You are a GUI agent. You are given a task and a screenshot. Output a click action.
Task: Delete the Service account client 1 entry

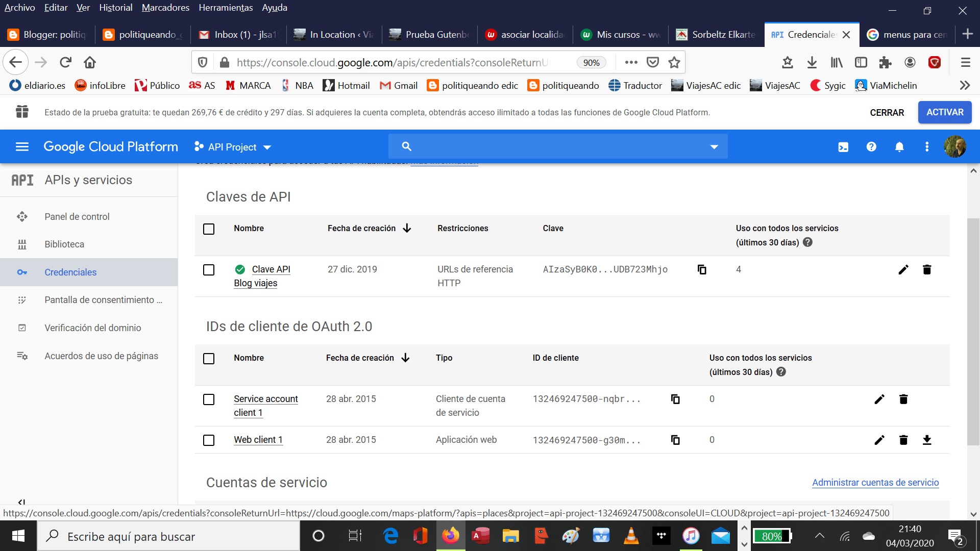point(903,399)
